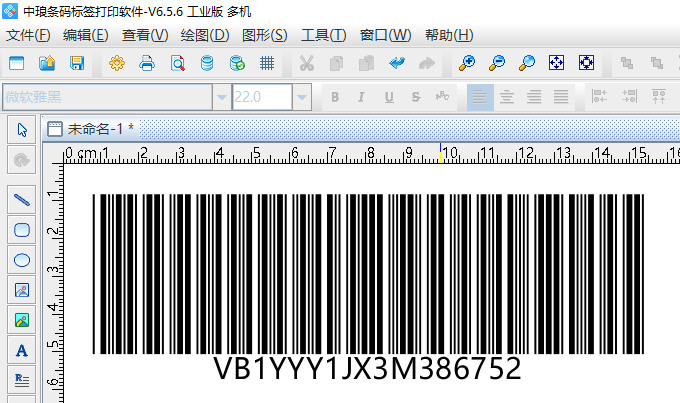Toggle the grid display icon

tap(267, 63)
